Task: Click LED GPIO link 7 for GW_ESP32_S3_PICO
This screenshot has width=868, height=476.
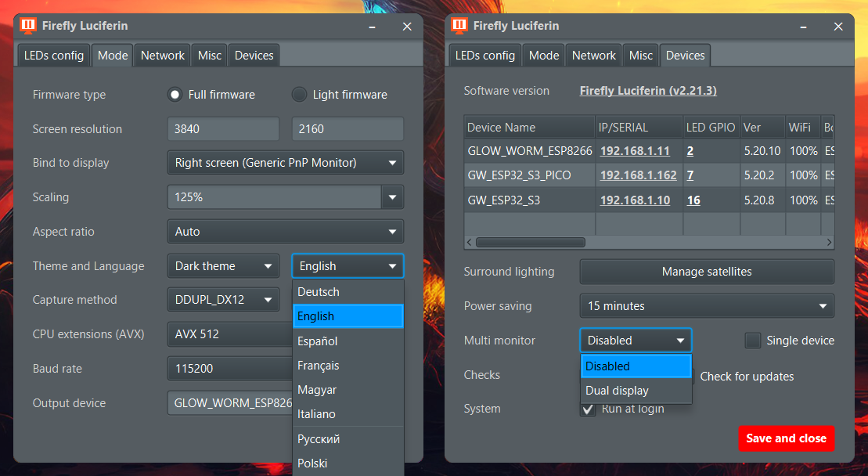Action: pyautogui.click(x=690, y=175)
